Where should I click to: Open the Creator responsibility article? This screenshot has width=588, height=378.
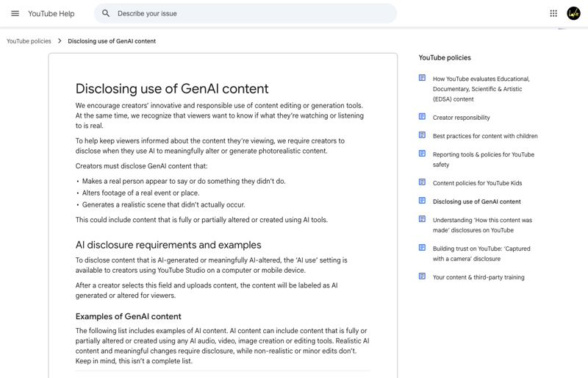(x=462, y=118)
